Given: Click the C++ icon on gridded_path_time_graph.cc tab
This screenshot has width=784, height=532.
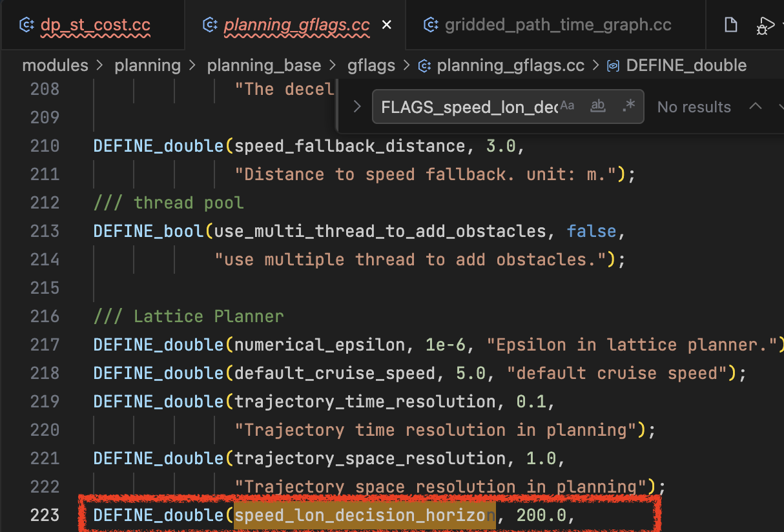Looking at the screenshot, I should tap(430, 25).
